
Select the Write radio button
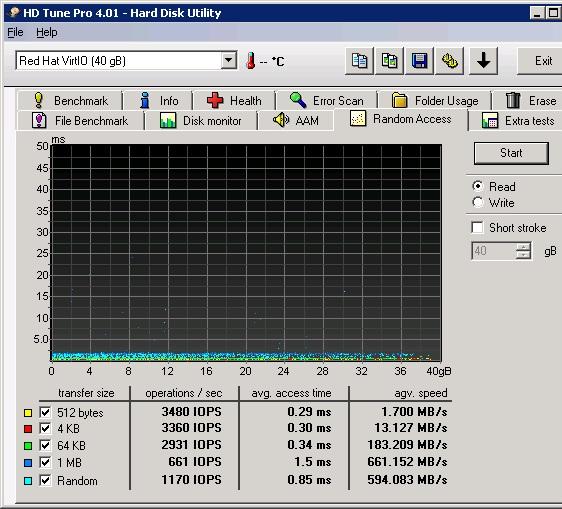point(478,203)
